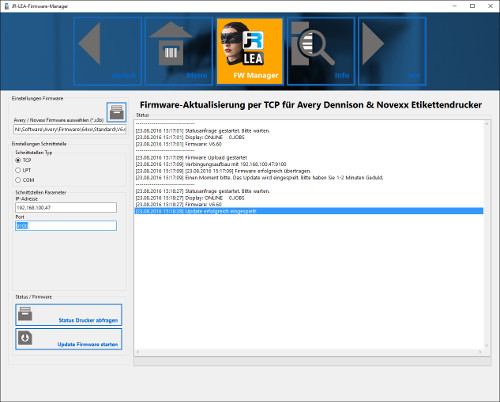Viewport: 500px width, 402px height.
Task: Click the log's vertical scrollbar up arrow
Action: [486, 124]
